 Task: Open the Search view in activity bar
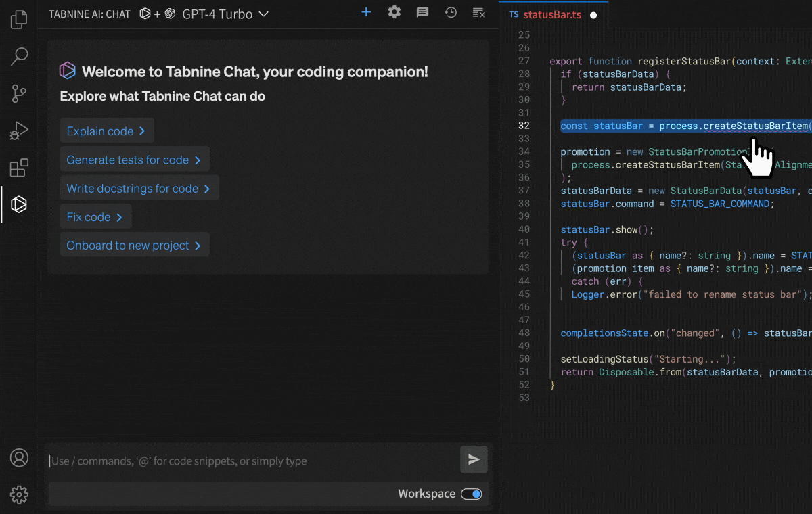click(19, 56)
